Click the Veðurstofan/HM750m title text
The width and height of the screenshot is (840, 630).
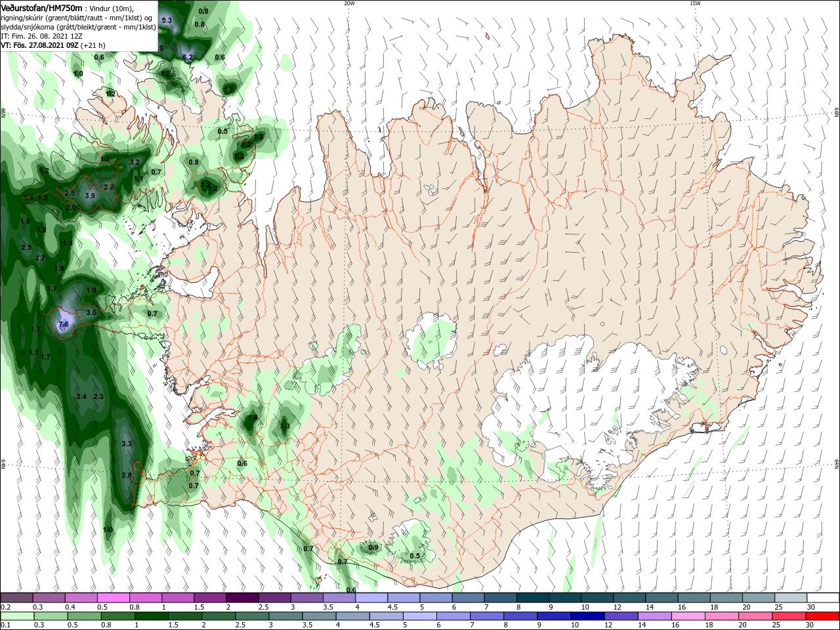click(42, 8)
